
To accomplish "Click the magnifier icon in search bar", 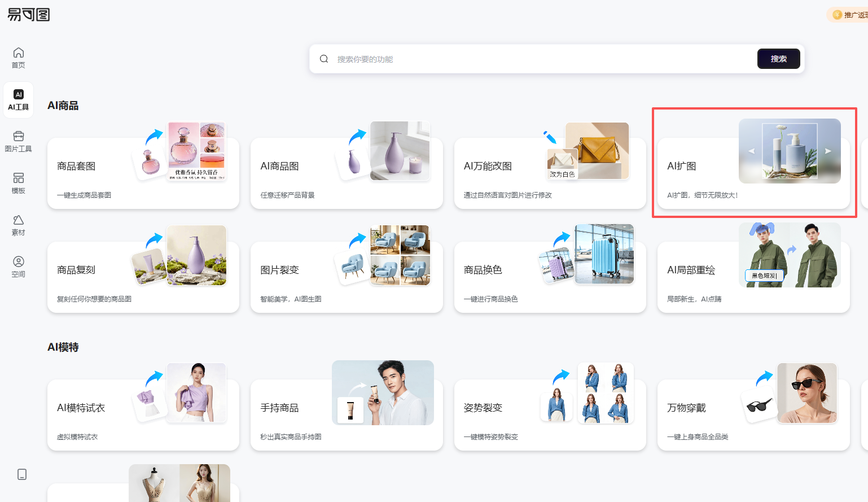I will pos(324,59).
